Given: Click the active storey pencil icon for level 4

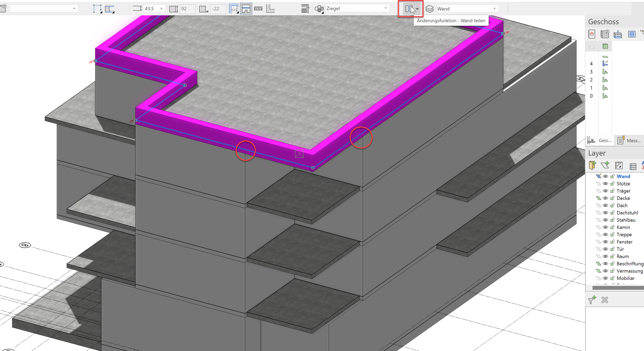Looking at the screenshot, I should click(605, 63).
